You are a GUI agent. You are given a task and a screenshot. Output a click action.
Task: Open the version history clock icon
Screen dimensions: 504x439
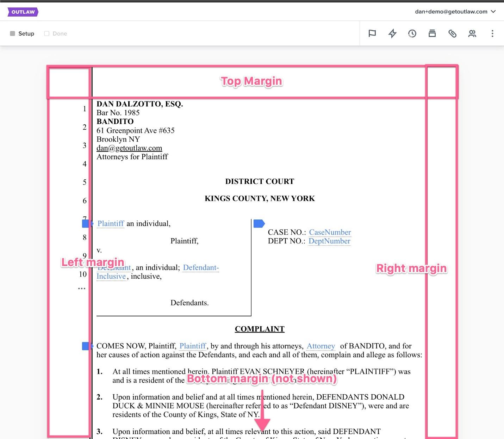(412, 33)
